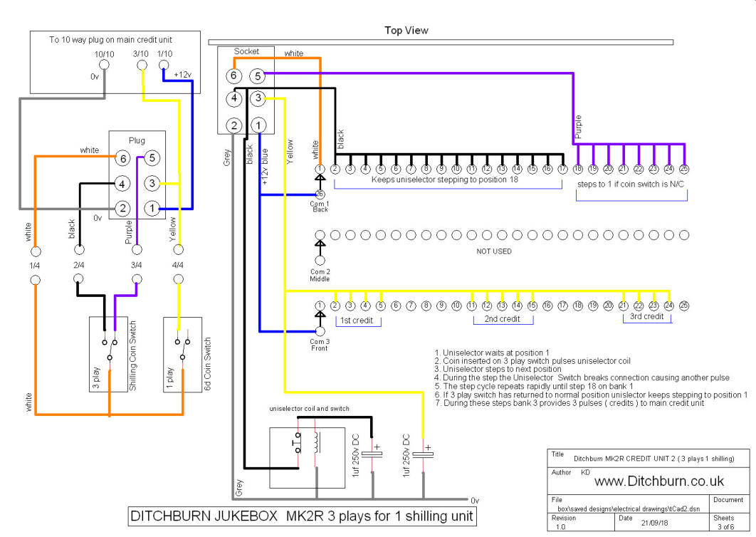Select pin 3 of the Socket
The height and width of the screenshot is (537, 756).
pos(258,98)
